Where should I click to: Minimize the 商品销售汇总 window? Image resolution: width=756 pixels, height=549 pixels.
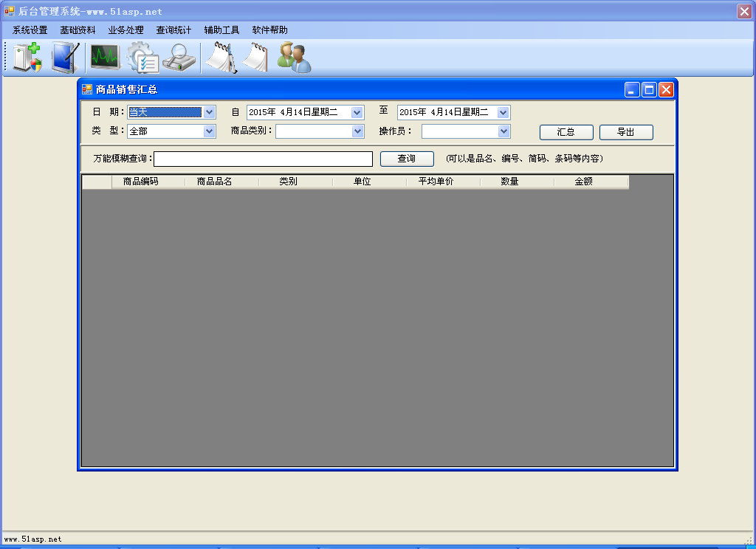point(632,89)
